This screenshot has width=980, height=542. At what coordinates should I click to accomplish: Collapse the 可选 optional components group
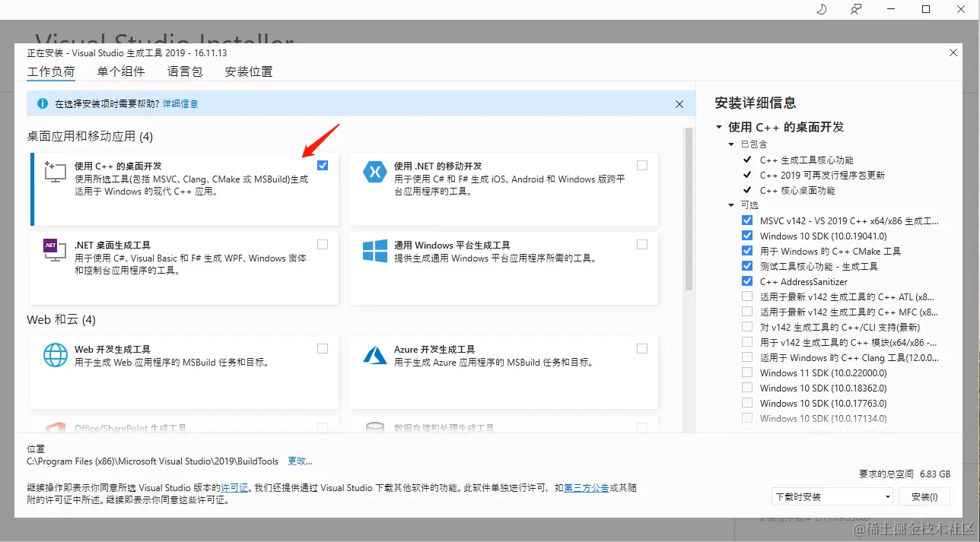732,204
